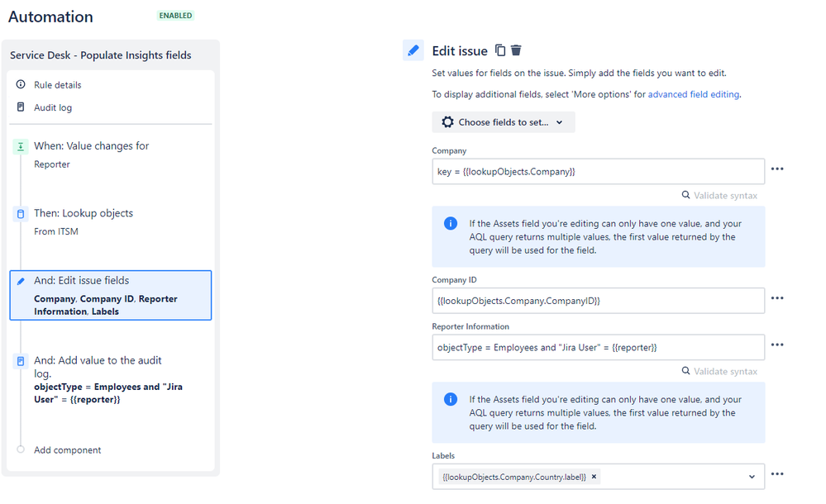Click Add component
The width and height of the screenshot is (826, 504).
tap(68, 450)
